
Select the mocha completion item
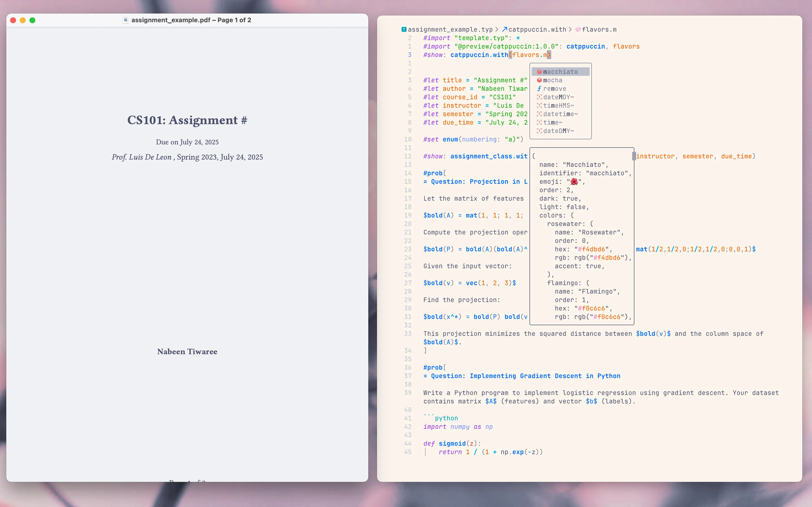pos(553,80)
